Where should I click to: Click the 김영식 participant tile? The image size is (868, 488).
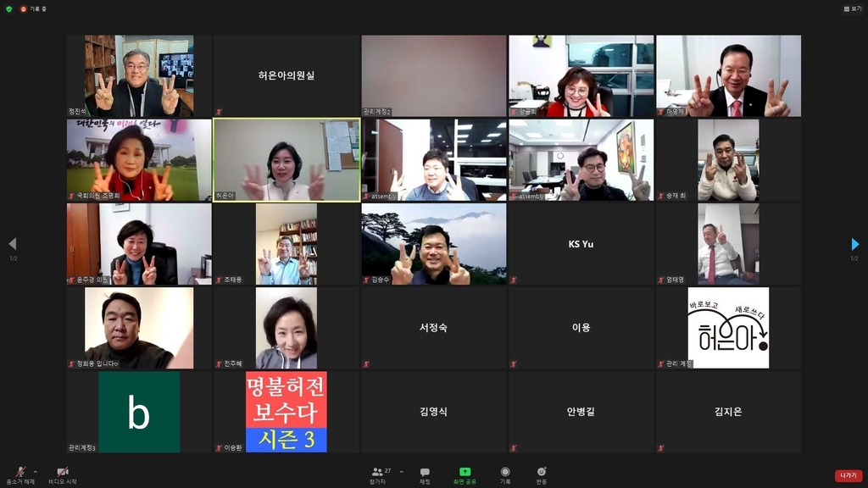pos(433,413)
